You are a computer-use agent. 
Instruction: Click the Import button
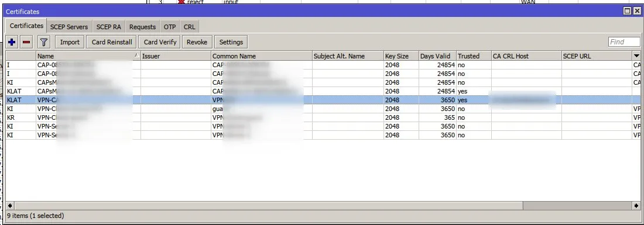coord(70,42)
